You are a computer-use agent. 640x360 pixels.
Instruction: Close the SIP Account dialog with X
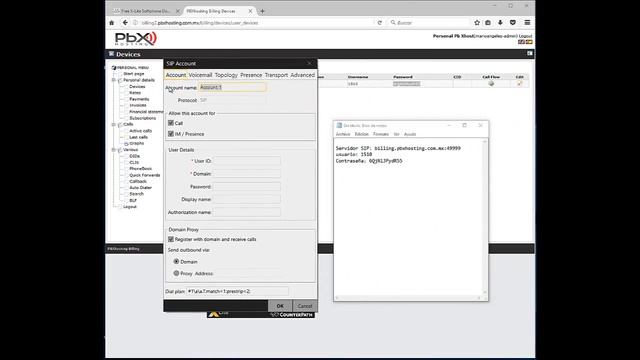pos(309,63)
